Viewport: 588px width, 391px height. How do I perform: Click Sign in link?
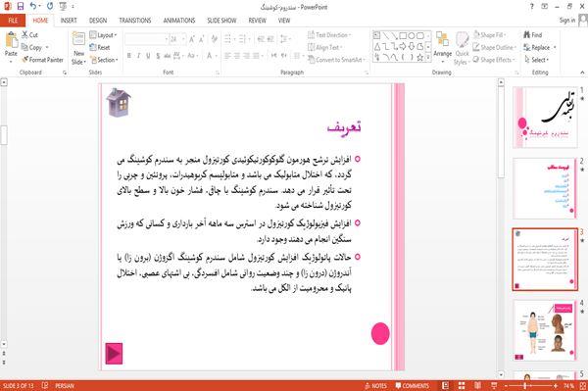pyautogui.click(x=567, y=21)
